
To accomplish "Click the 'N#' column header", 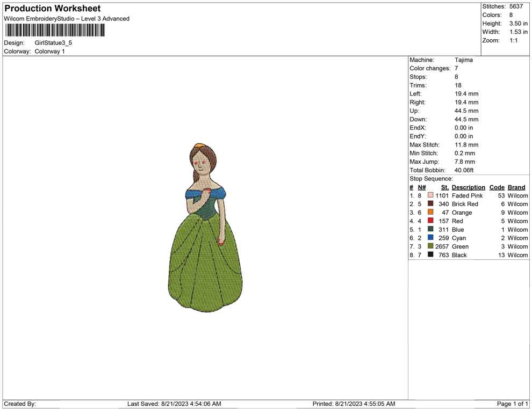I will 422,187.
